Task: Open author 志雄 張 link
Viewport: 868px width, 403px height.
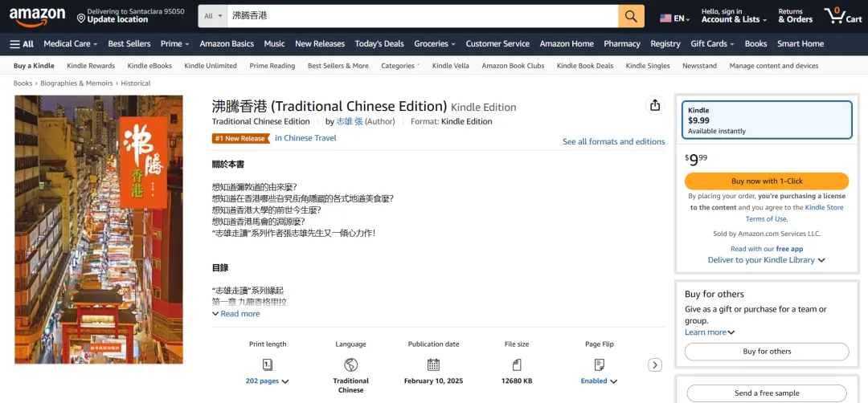Action: pos(350,121)
